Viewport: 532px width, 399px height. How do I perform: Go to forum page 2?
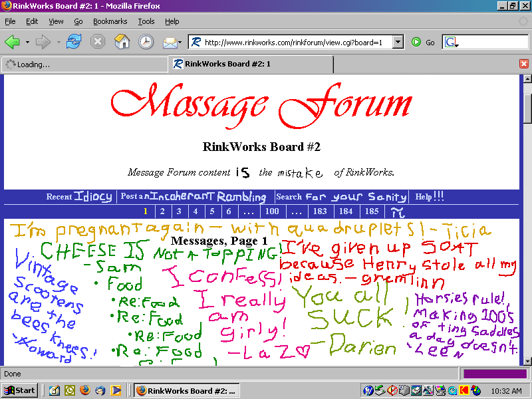click(162, 211)
